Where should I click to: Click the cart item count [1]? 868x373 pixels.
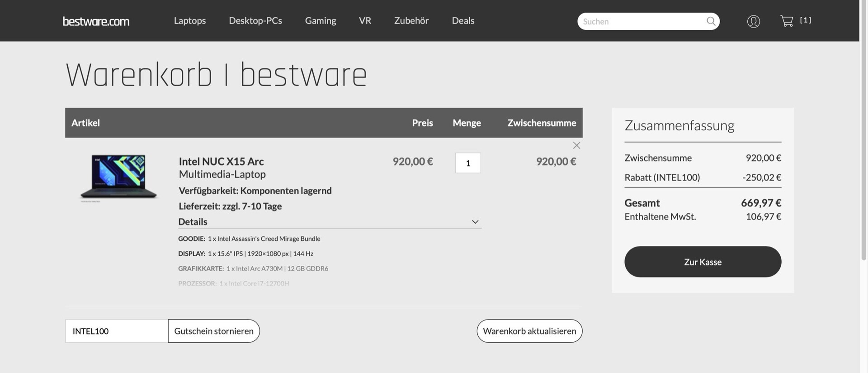pos(806,20)
